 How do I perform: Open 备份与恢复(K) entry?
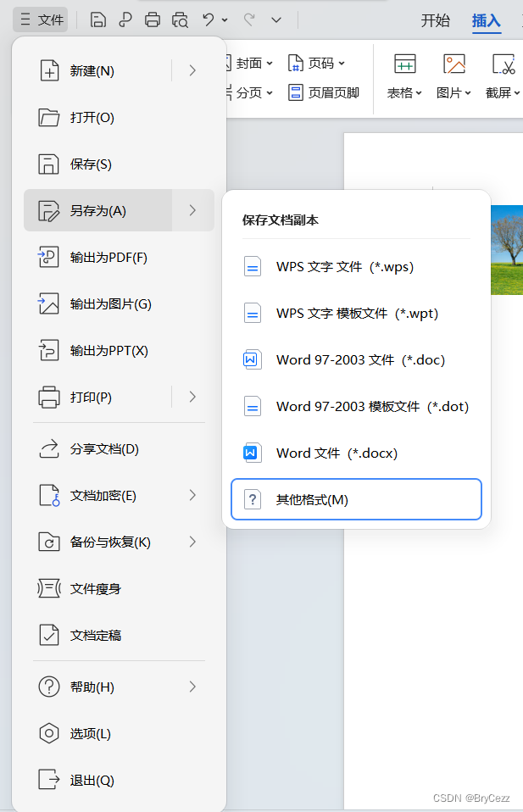pos(120,542)
